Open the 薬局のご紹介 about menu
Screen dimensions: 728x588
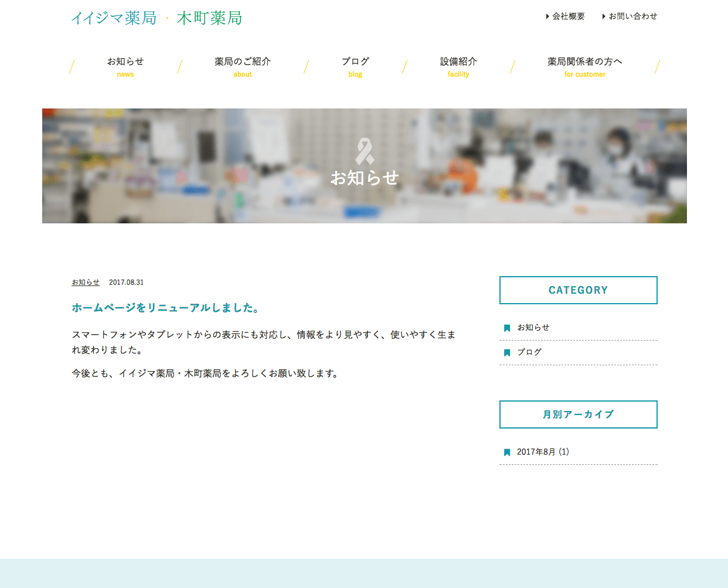pyautogui.click(x=243, y=67)
